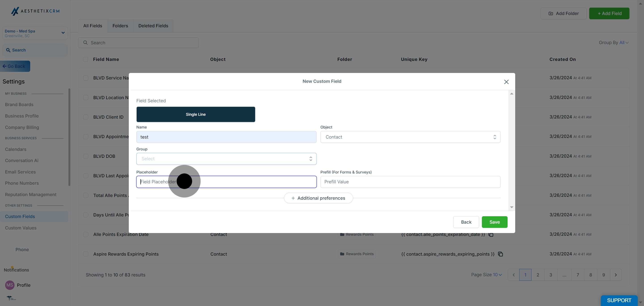Toggle the select-all checkbox by Field Name
644x306 pixels.
85,59
